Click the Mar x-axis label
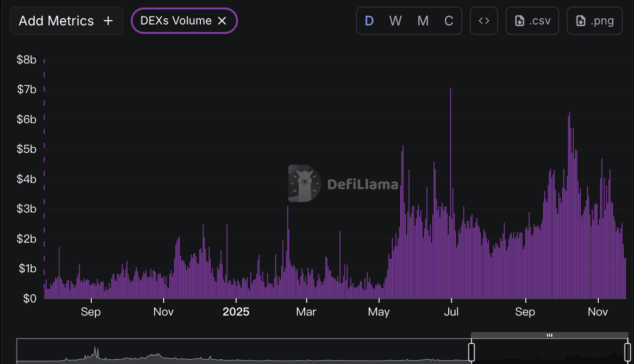 (x=306, y=312)
